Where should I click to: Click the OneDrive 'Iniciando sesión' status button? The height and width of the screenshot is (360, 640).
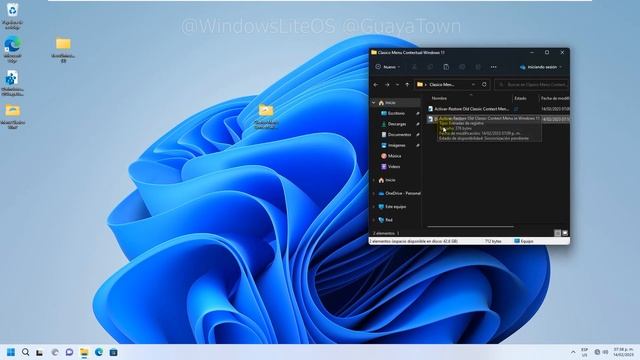click(541, 67)
